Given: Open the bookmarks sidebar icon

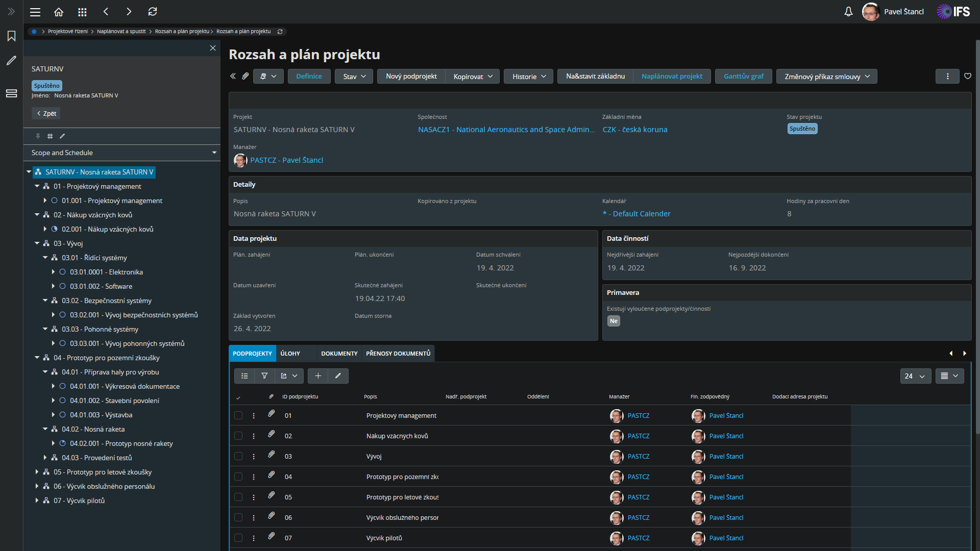Looking at the screenshot, I should pos(11,36).
